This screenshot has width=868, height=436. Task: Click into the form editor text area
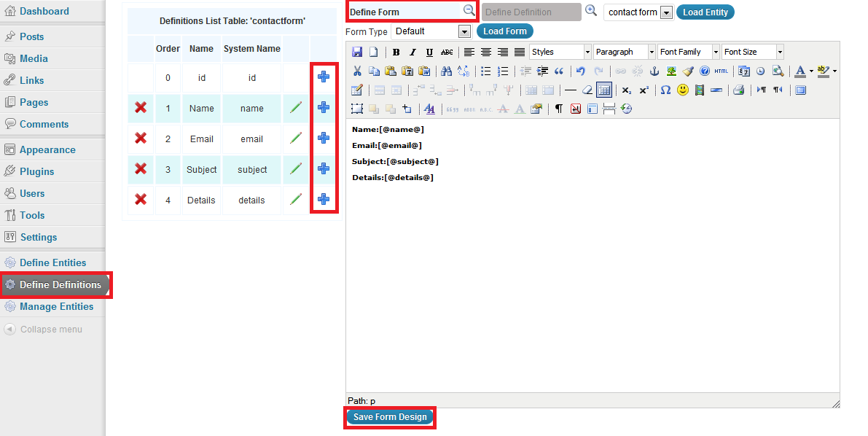(593, 255)
